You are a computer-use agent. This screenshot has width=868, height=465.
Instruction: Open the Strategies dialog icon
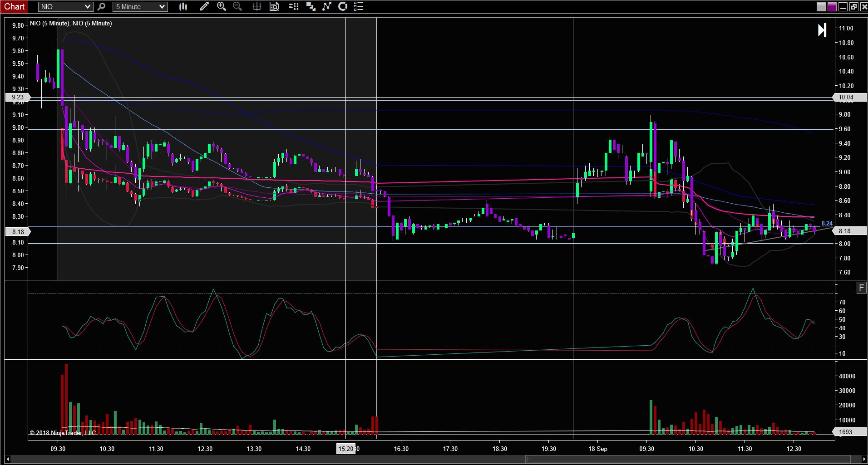343,7
